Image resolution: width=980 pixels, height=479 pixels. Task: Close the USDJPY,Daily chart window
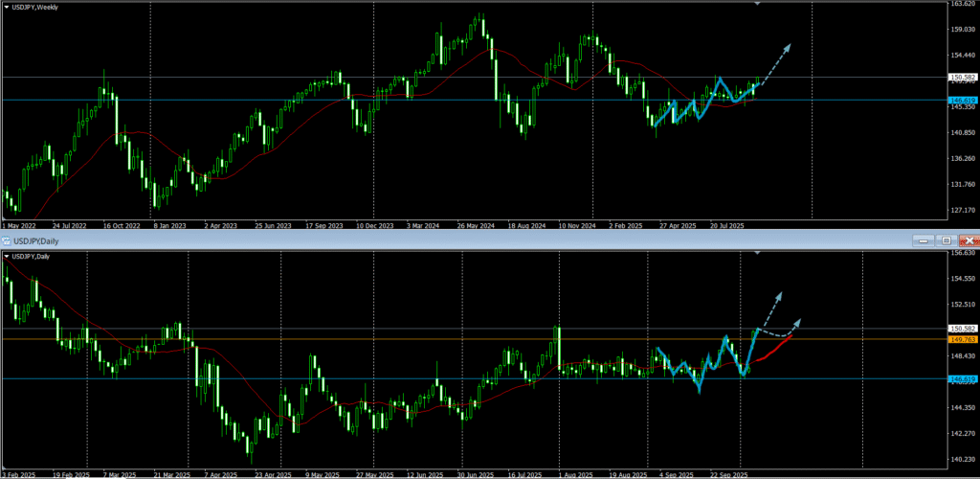click(x=969, y=240)
